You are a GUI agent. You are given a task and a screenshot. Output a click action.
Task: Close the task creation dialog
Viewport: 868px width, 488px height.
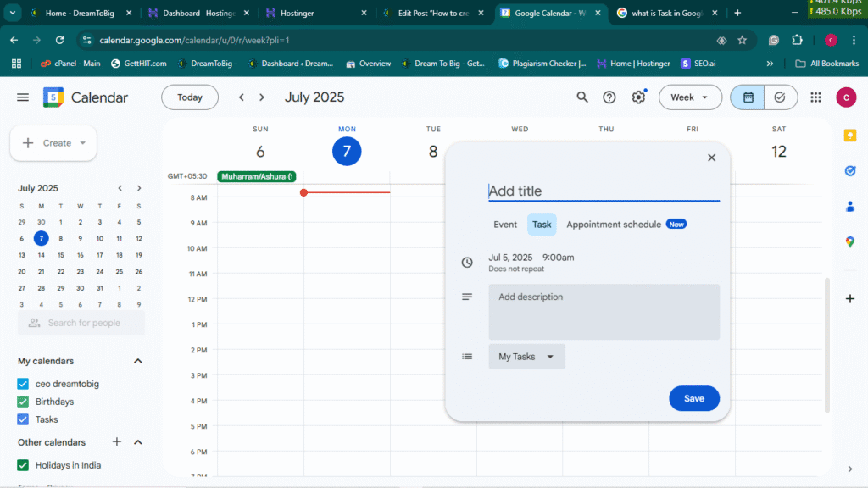pyautogui.click(x=711, y=158)
